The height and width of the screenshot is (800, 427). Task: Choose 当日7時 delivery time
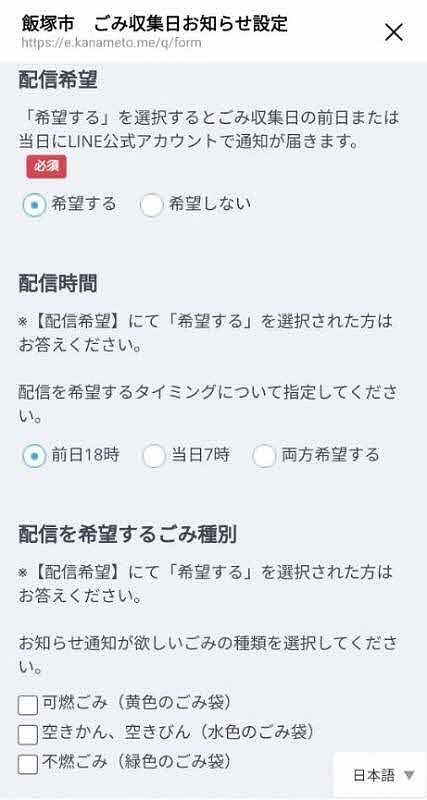(x=154, y=456)
